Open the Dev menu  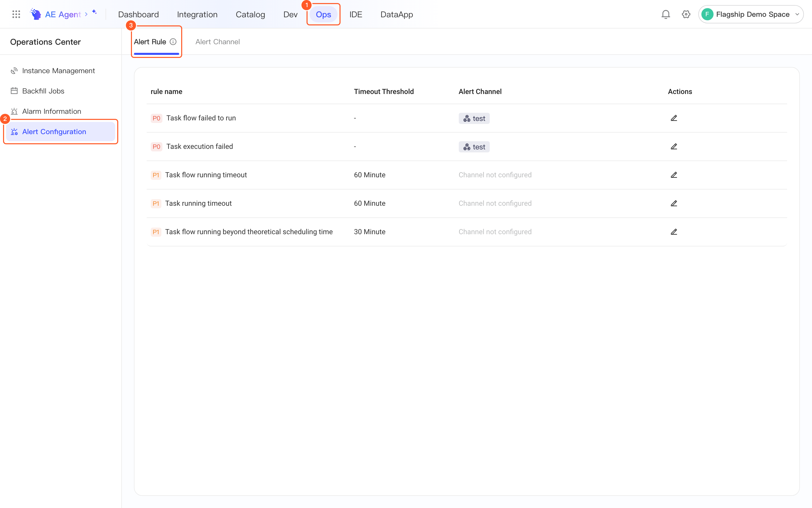pos(290,14)
